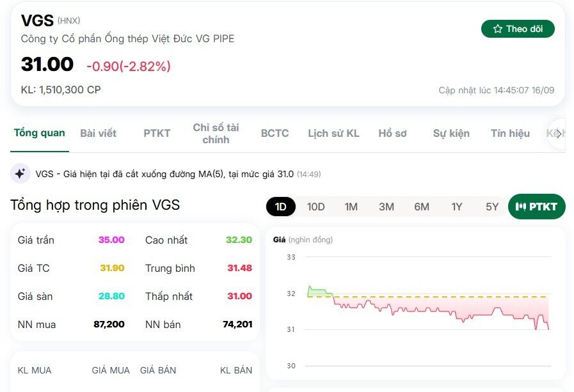
Task: Switch chart to 5Y range
Action: (x=491, y=207)
